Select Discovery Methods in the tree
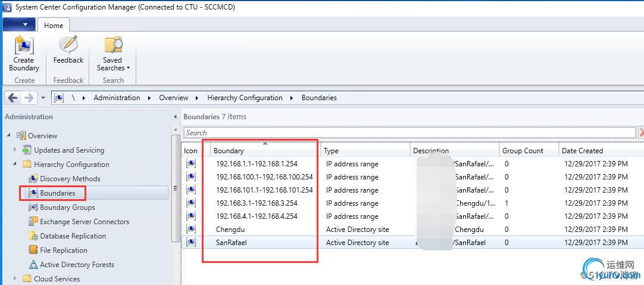Viewport: 644px width, 285px height. pyautogui.click(x=70, y=178)
